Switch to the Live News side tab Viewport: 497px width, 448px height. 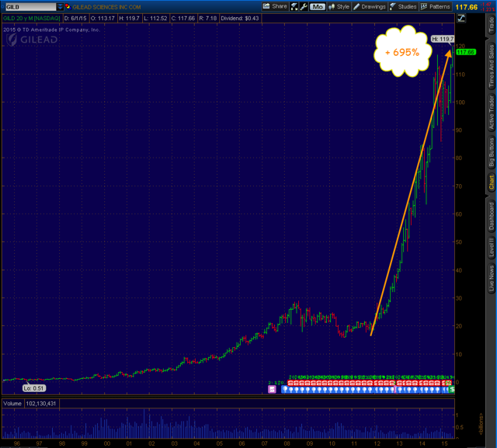492,278
